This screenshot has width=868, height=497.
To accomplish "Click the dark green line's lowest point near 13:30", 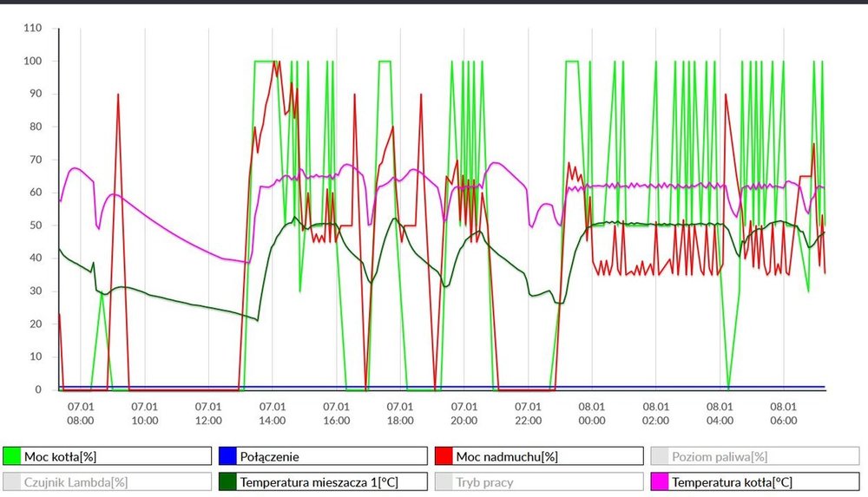I will 258,320.
